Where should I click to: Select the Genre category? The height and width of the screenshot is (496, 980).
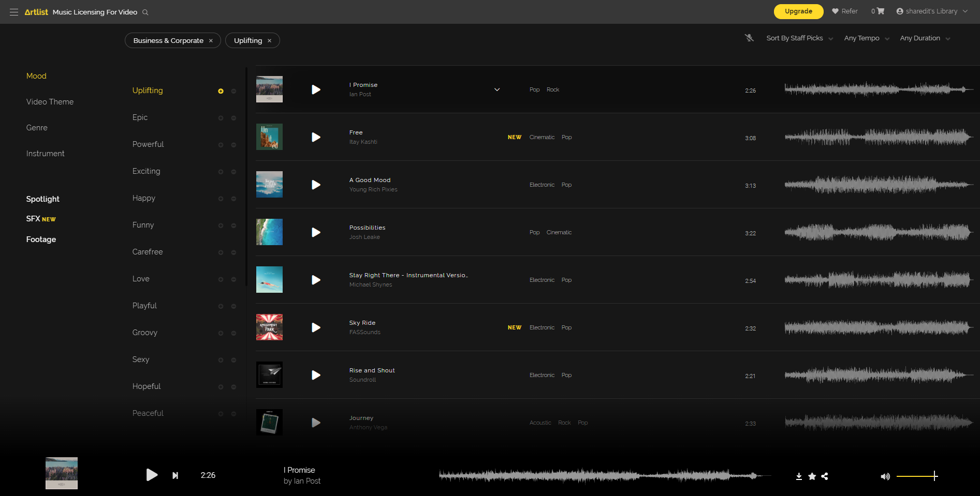pos(37,128)
